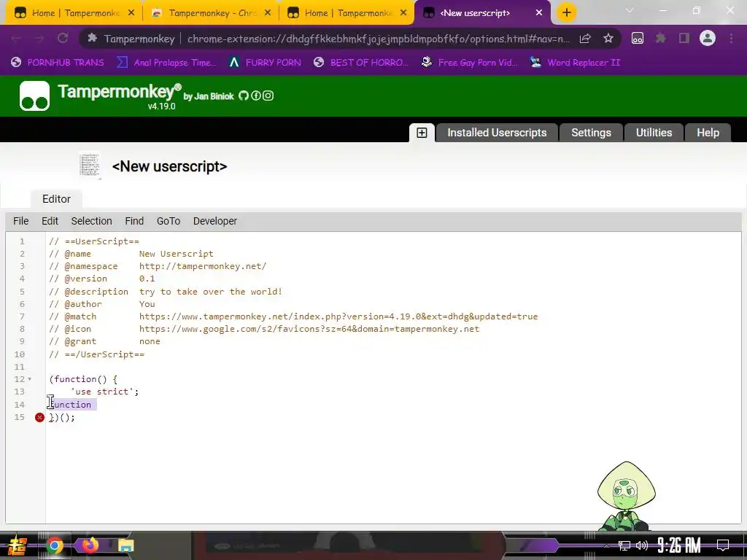Open Chrome's three-dot menu

tap(731, 39)
